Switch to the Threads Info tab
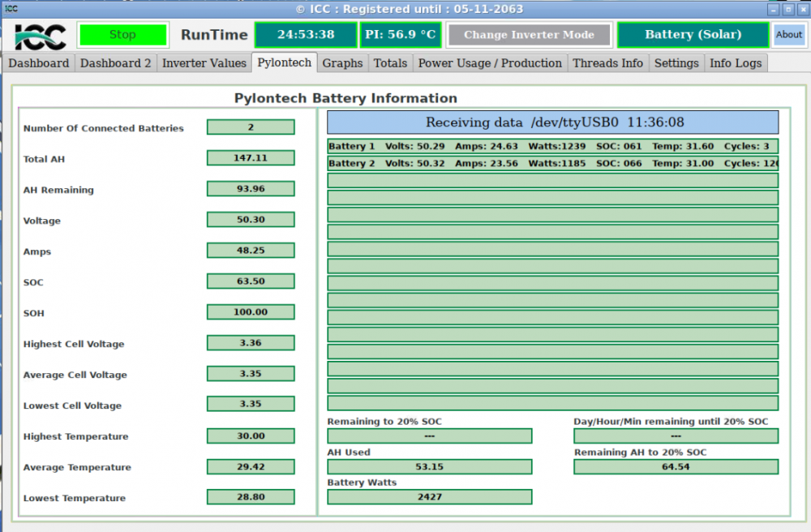811x532 pixels. pos(607,63)
